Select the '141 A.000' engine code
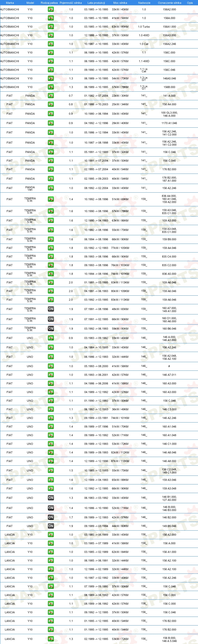The image size is (198, 644). (x=169, y=96)
